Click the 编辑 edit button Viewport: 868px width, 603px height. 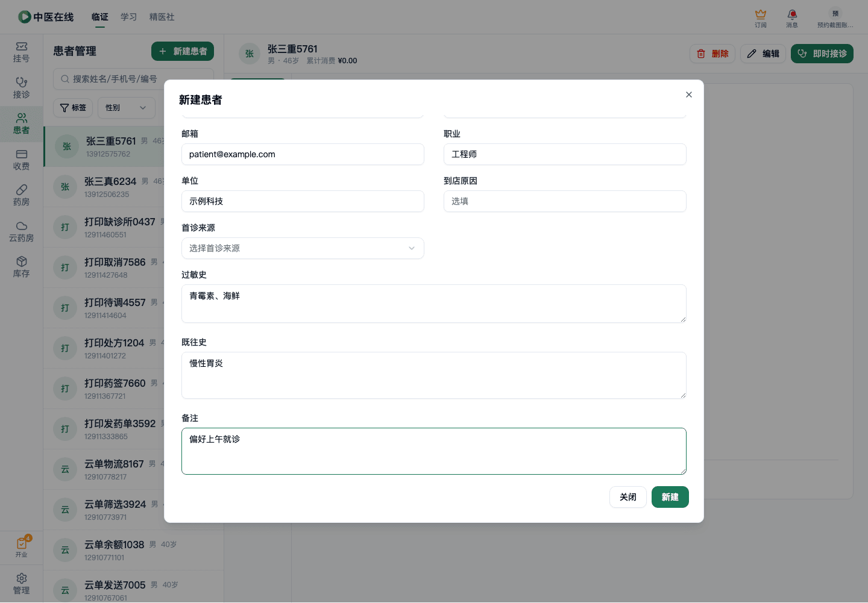[763, 54]
